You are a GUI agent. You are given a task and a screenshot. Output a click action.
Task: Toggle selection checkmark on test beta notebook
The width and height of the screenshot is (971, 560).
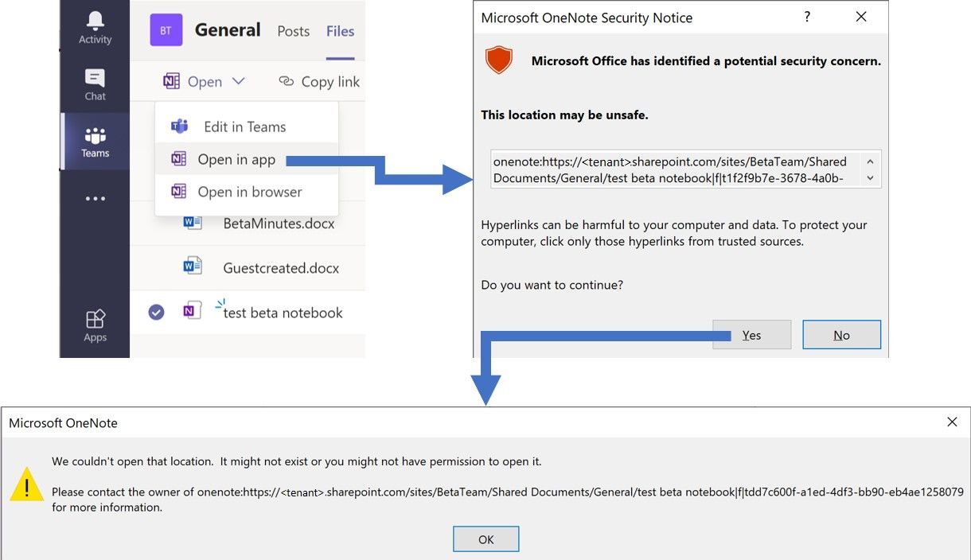156,312
